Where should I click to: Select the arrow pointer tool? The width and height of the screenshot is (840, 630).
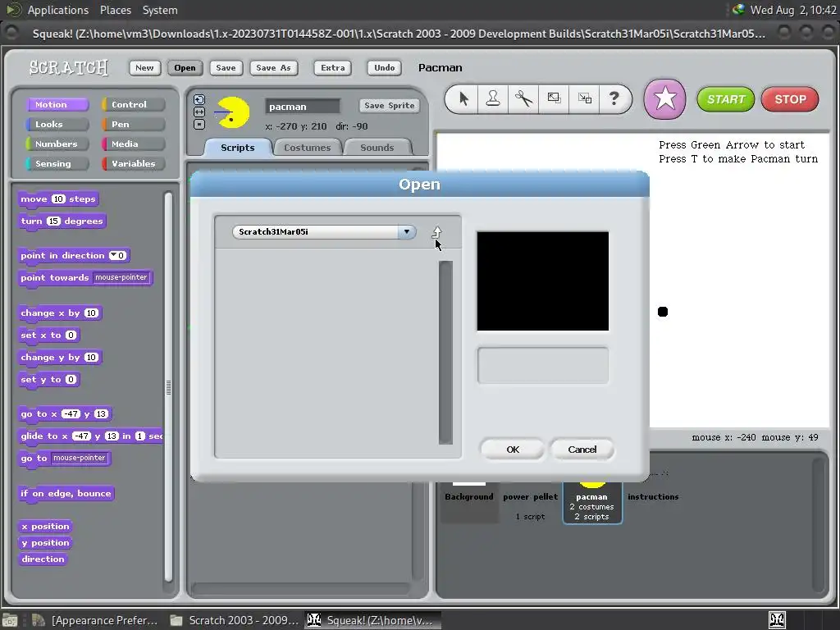(x=463, y=98)
